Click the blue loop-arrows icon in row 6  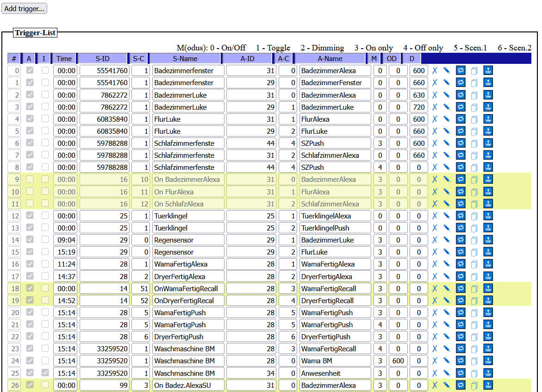pos(461,143)
